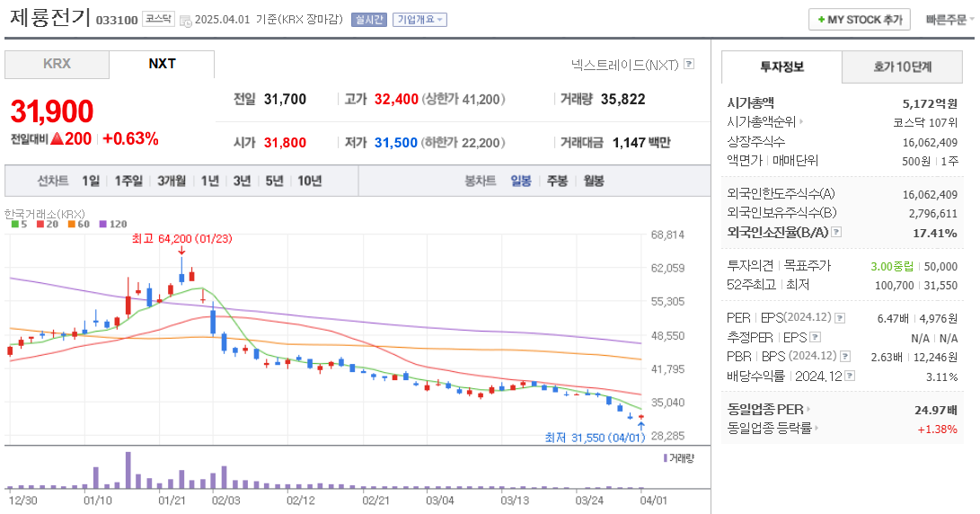The height and width of the screenshot is (514, 980).
Task: Select the 3개월 line chart period
Action: pyautogui.click(x=172, y=181)
